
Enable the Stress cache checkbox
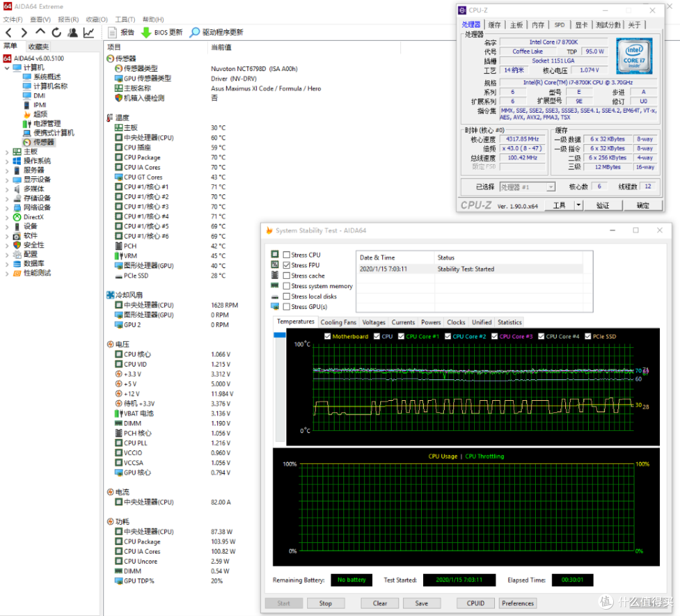click(286, 275)
